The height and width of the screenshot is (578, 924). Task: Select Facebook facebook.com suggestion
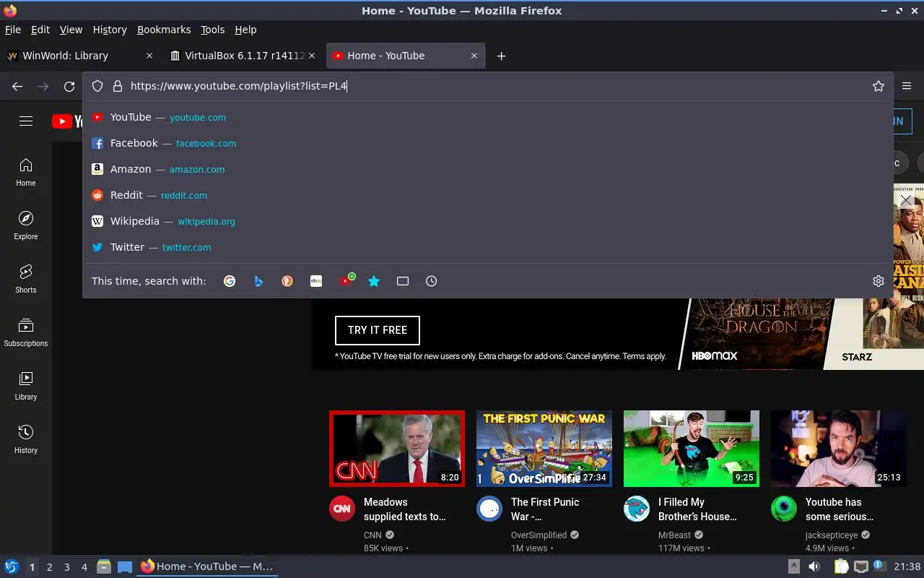click(x=488, y=143)
